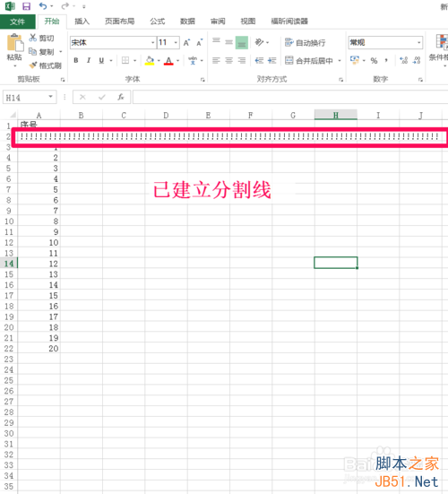Click the Wrap Text (自动换行) button
This screenshot has width=448, height=494.
(x=305, y=42)
